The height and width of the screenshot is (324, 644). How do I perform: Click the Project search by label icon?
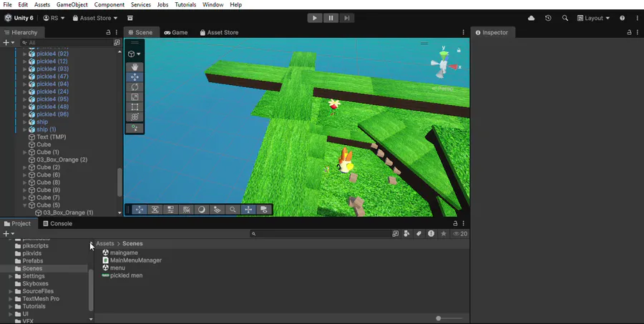pyautogui.click(x=419, y=234)
